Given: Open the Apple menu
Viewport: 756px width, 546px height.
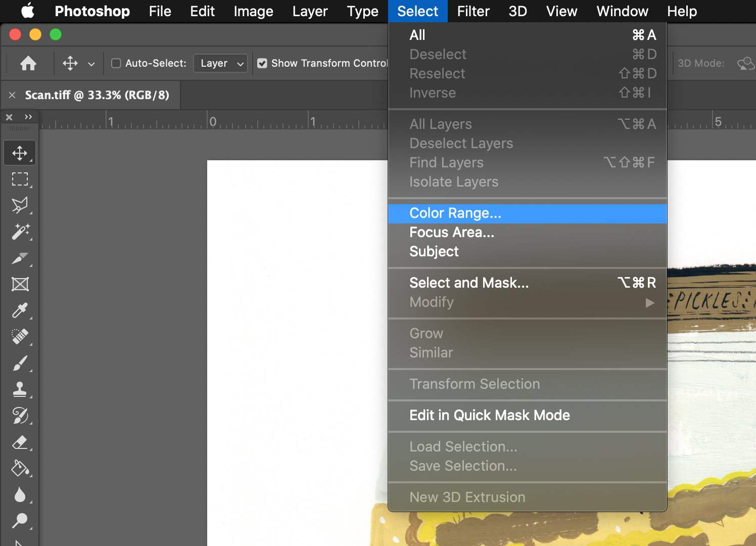Looking at the screenshot, I should point(28,11).
